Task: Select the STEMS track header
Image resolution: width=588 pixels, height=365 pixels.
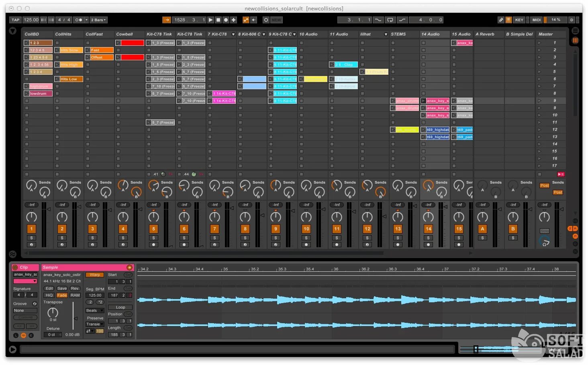Action: (404, 34)
